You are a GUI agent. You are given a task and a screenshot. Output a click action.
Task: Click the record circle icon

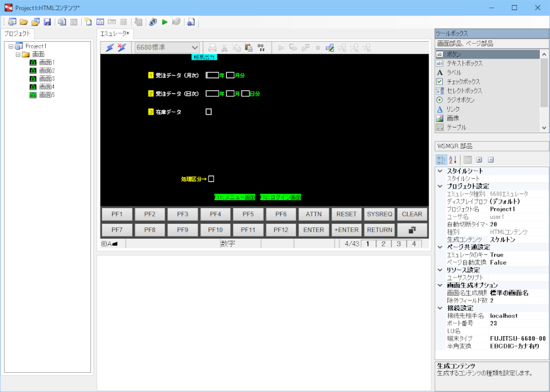pos(318,47)
